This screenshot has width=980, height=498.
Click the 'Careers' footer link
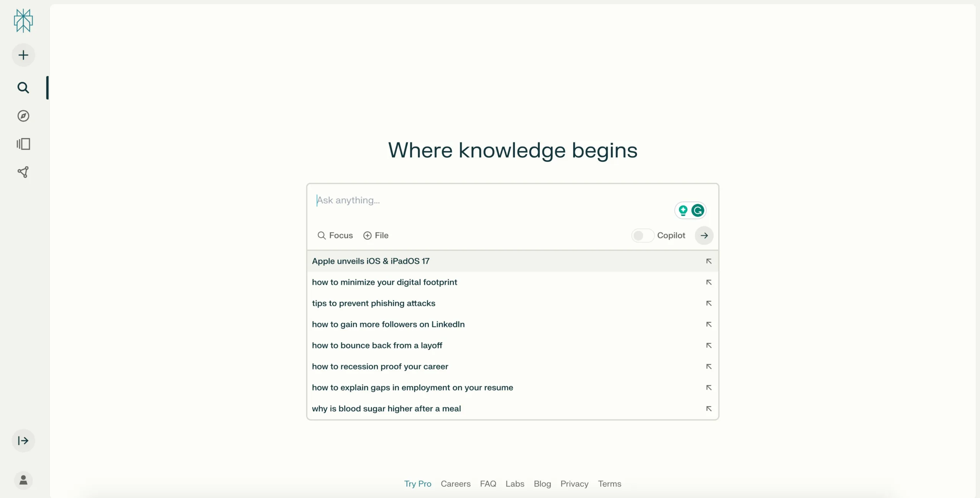coord(456,483)
